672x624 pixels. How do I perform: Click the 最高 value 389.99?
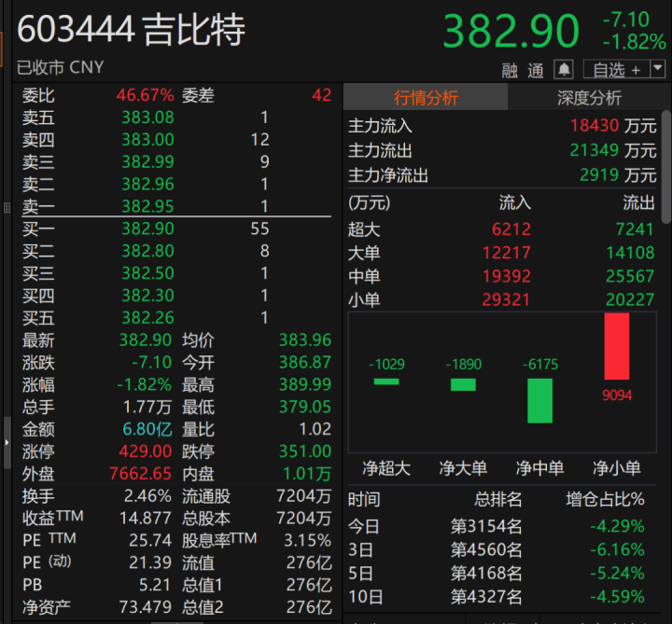(x=305, y=384)
